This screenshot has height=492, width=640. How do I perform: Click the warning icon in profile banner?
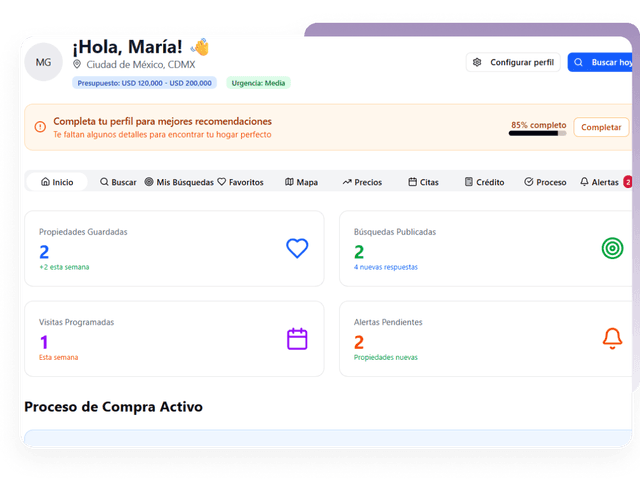40,127
